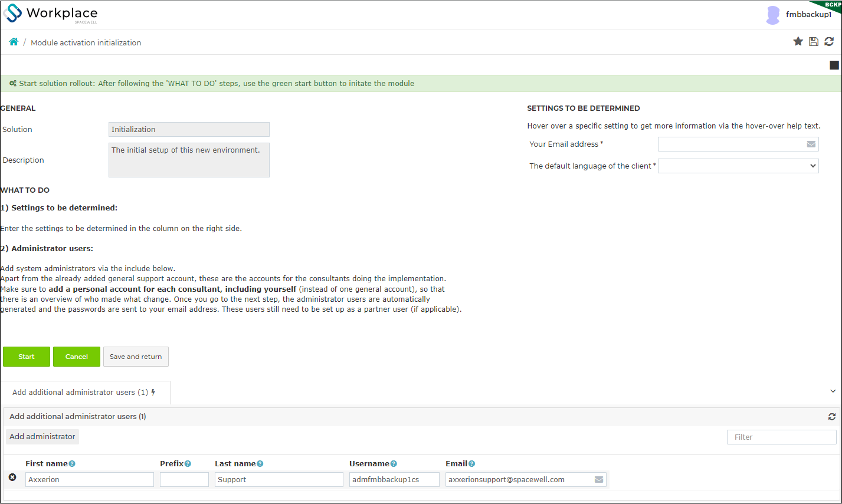Click the Workplace logo
Screen dimensions: 842x504
(50, 14)
